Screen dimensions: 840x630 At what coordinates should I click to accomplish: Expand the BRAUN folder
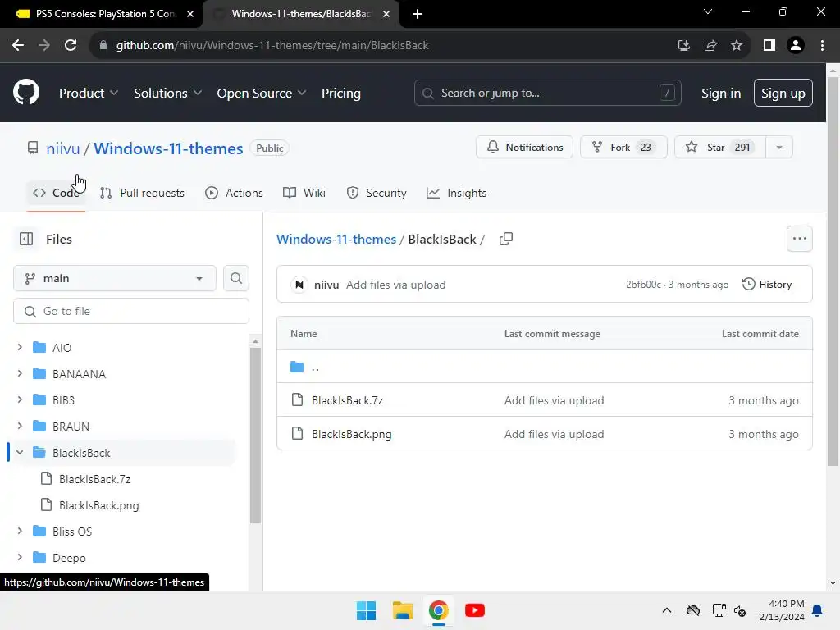[x=20, y=426]
